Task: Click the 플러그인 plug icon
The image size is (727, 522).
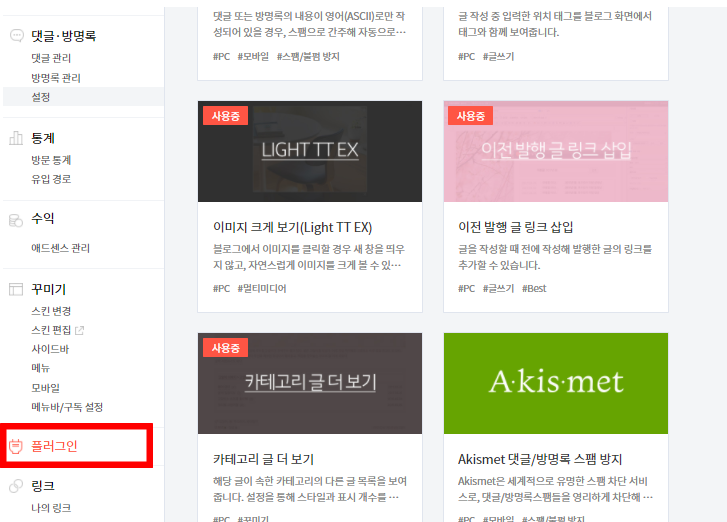Action: click(16, 446)
